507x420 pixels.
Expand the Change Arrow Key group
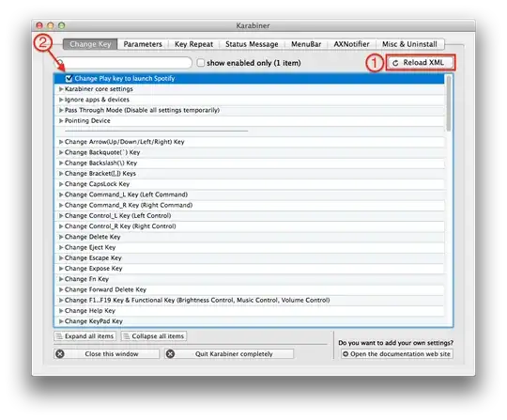coord(61,142)
